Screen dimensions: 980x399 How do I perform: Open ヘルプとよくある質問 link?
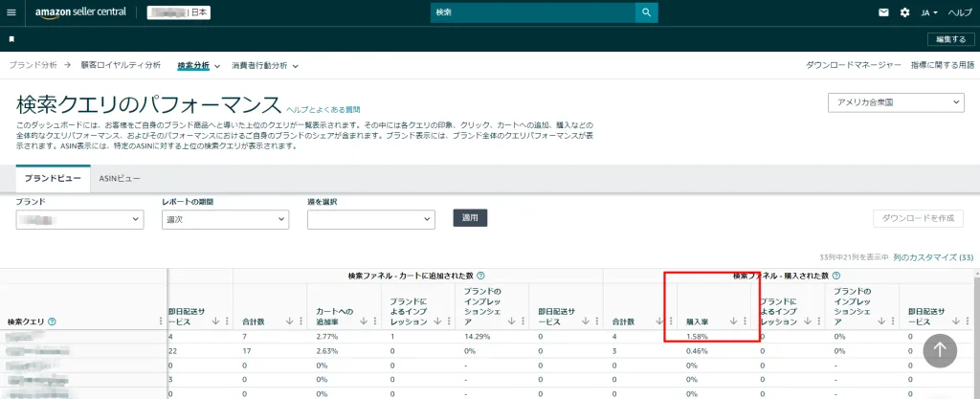click(x=323, y=109)
